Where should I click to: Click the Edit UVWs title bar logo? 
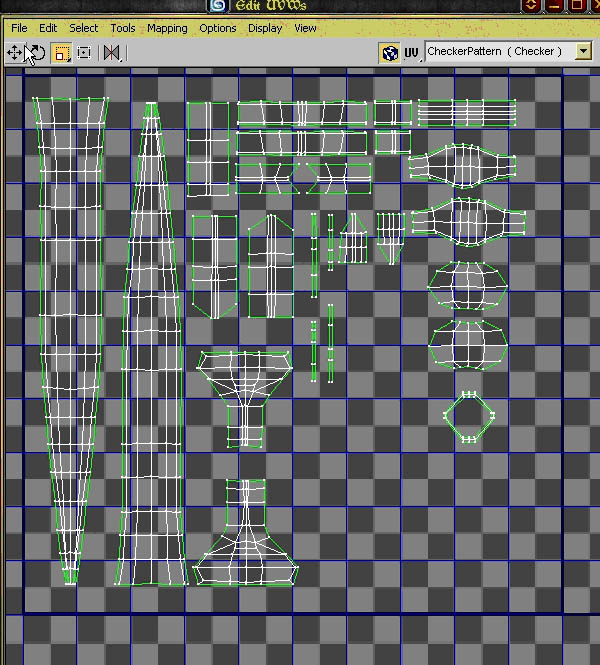[x=218, y=5]
